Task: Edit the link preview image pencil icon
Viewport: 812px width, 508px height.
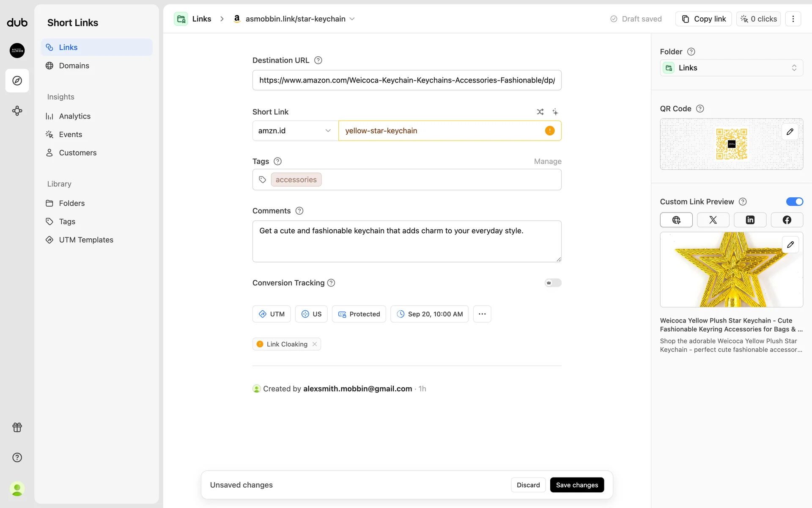Action: (x=790, y=245)
